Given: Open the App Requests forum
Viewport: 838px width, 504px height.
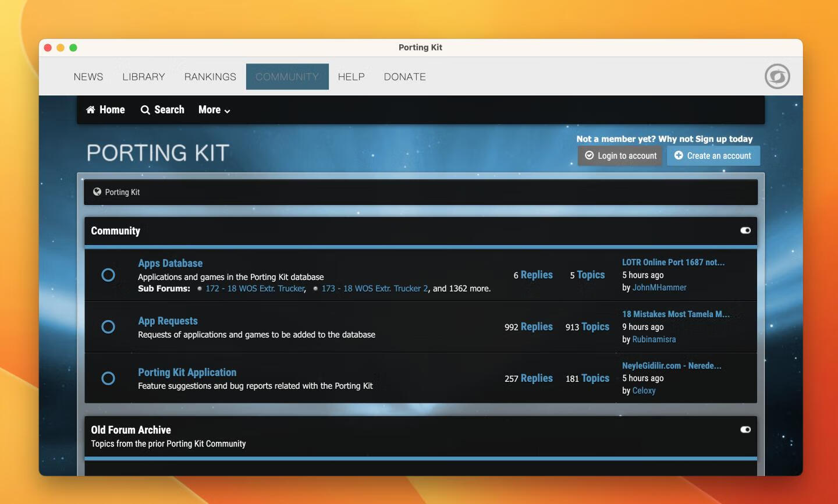Looking at the screenshot, I should [x=168, y=321].
